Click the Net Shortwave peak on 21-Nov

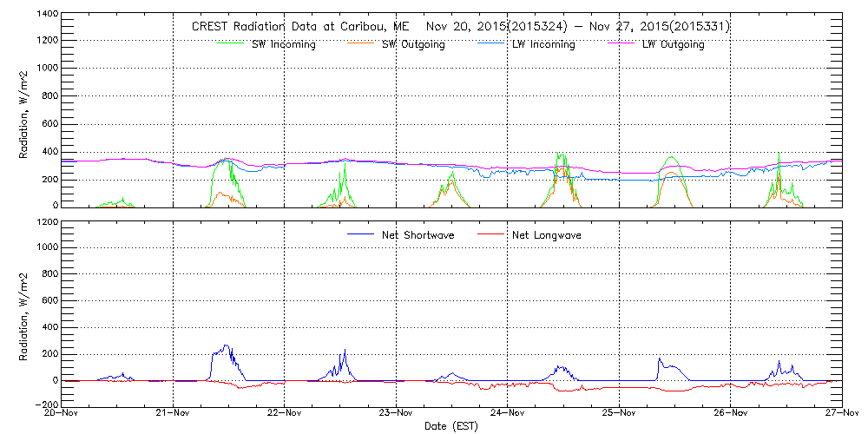pos(227,345)
